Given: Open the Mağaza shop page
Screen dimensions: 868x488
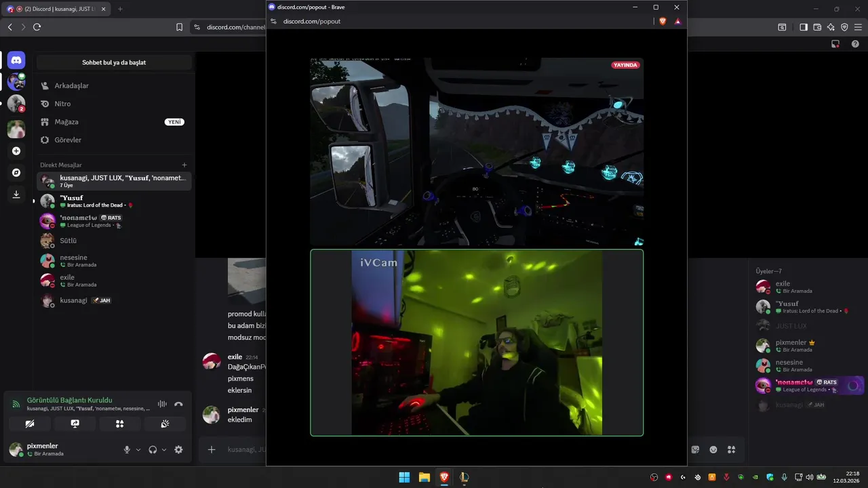Looking at the screenshot, I should [x=114, y=122].
